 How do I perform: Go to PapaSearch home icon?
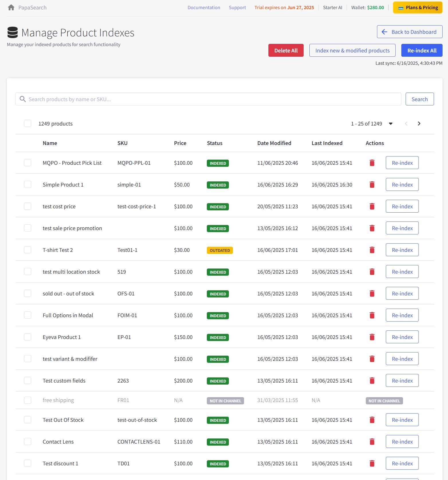tap(11, 7)
